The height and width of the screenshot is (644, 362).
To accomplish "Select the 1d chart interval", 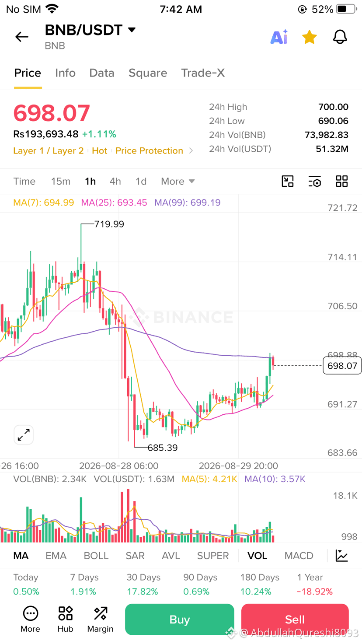I will [141, 181].
